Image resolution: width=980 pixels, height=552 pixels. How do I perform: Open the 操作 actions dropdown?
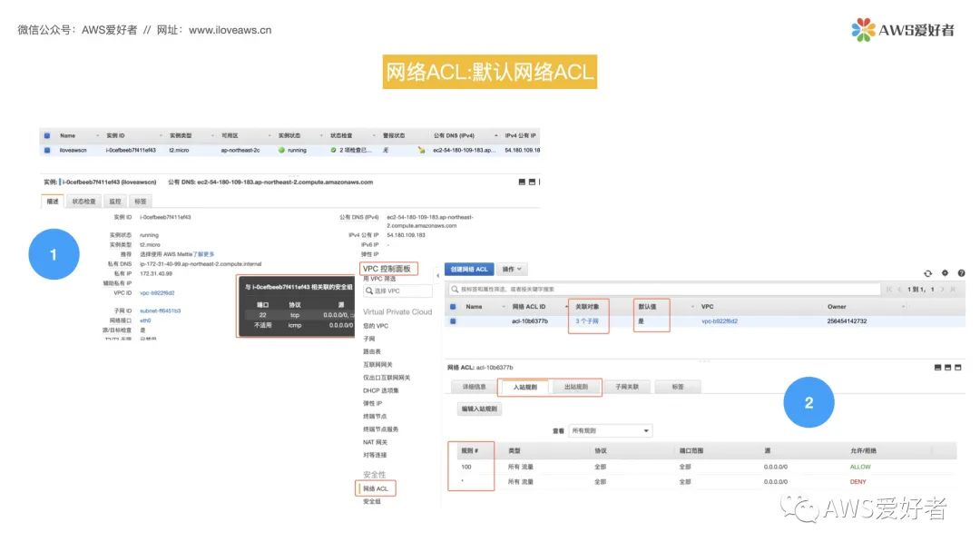[x=512, y=270]
